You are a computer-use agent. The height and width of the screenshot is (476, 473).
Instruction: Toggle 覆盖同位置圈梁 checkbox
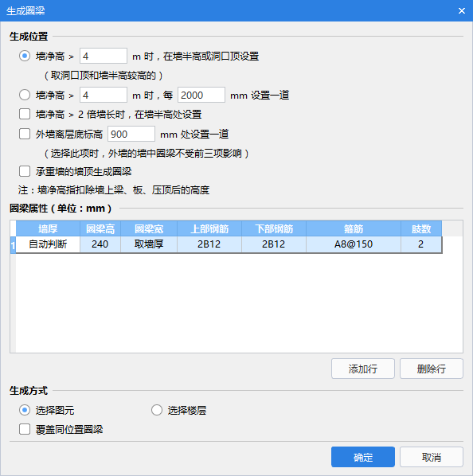click(x=25, y=429)
